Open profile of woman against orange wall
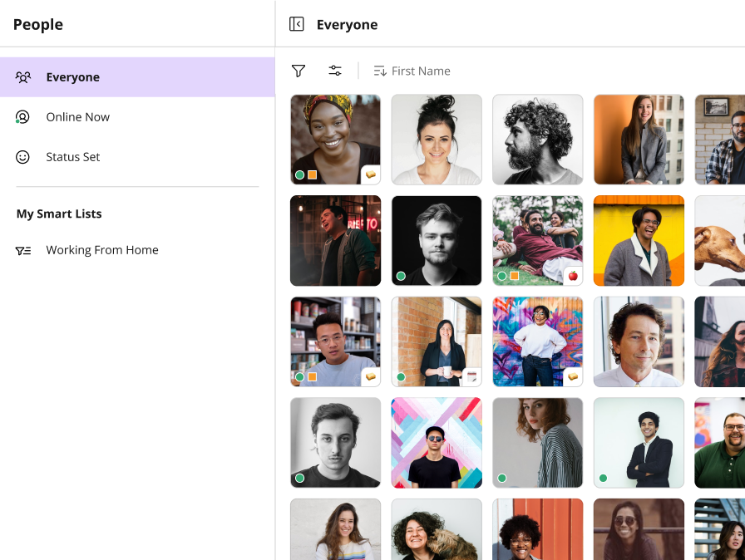The height and width of the screenshot is (560, 745). tap(639, 140)
